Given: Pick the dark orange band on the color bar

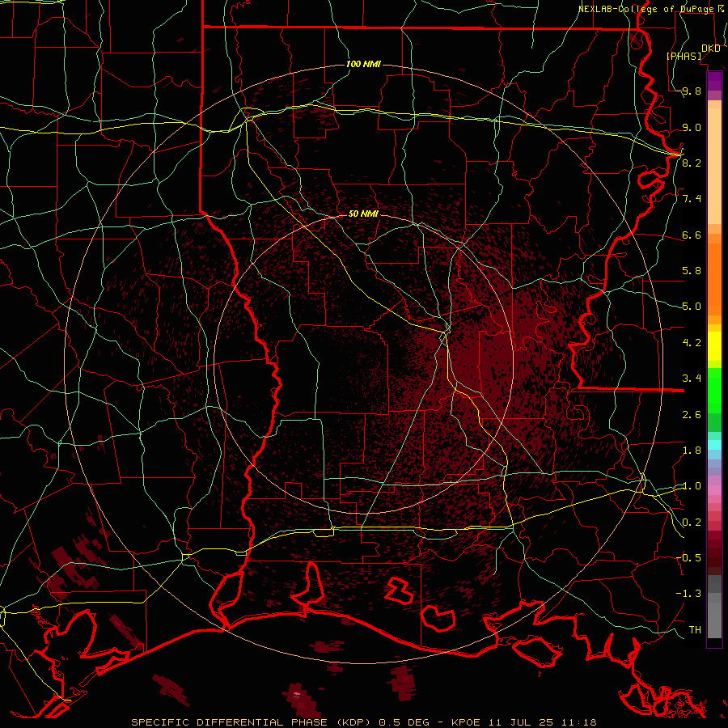Looking at the screenshot, I should pos(714,279).
